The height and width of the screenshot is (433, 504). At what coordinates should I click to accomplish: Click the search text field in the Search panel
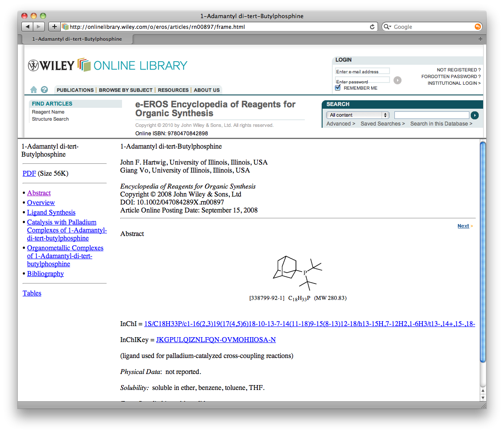pos(432,115)
